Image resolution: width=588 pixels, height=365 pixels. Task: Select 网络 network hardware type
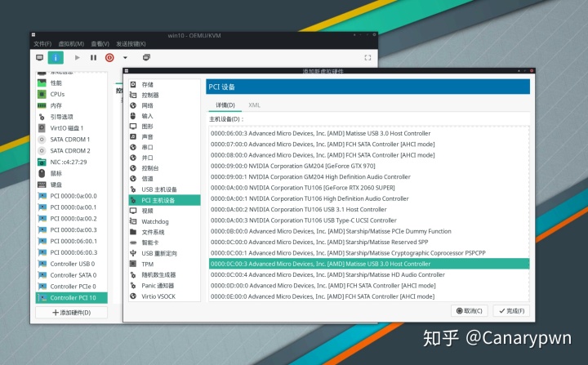(164, 105)
